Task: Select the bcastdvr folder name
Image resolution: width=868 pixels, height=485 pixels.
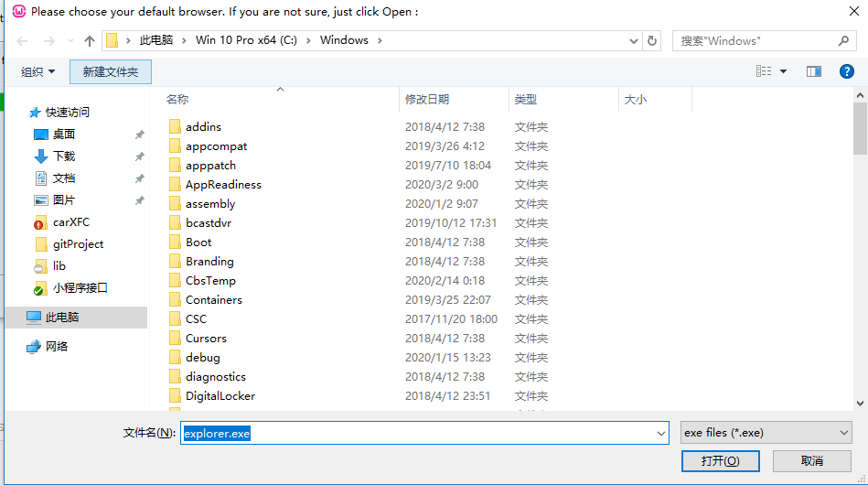Action: click(209, 223)
